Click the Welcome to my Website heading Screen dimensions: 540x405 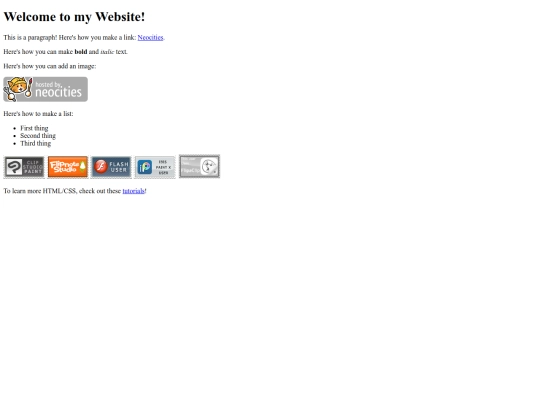click(74, 17)
